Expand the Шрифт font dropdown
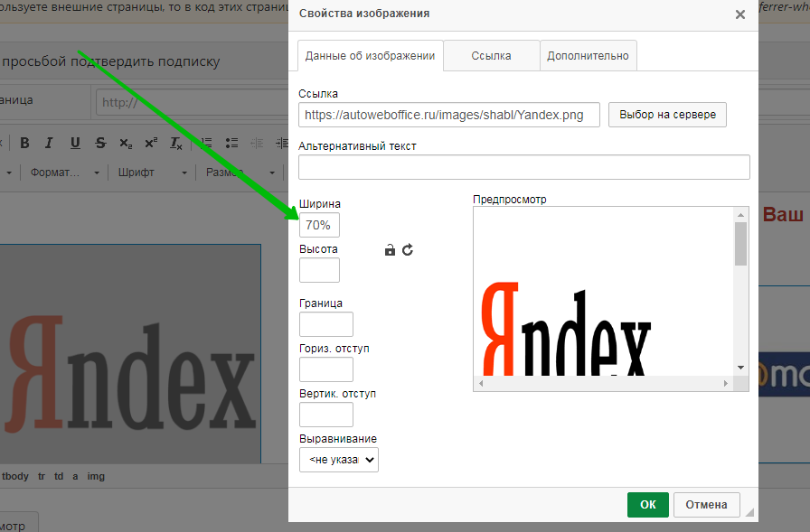810x532 pixels. [x=152, y=172]
